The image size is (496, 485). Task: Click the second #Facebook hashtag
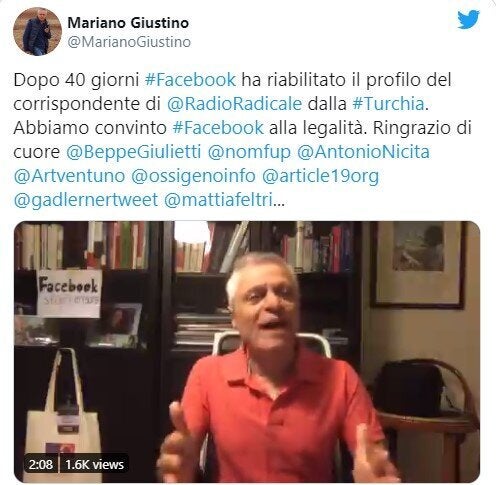tap(218, 128)
